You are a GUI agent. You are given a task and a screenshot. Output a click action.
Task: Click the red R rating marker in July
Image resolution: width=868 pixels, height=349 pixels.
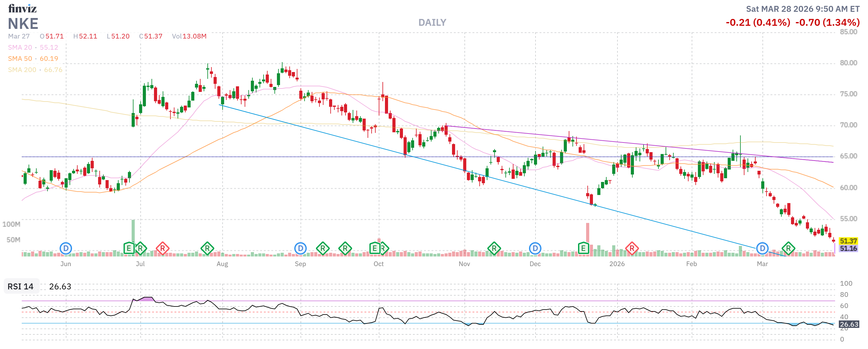click(x=162, y=249)
